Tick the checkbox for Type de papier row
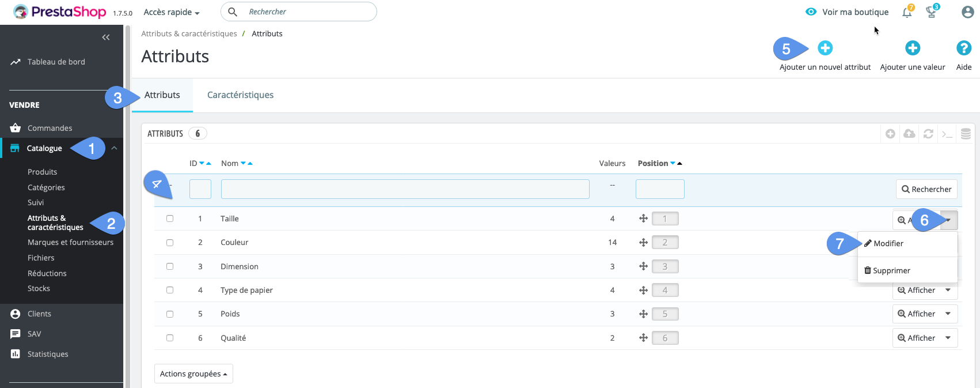The image size is (980, 388). 170,290
